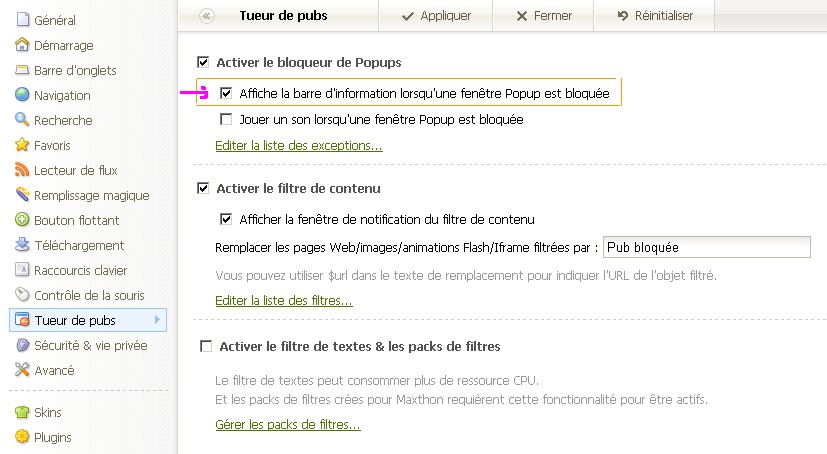827x454 pixels.
Task: Click the Favoris star icon
Action: coord(22,144)
